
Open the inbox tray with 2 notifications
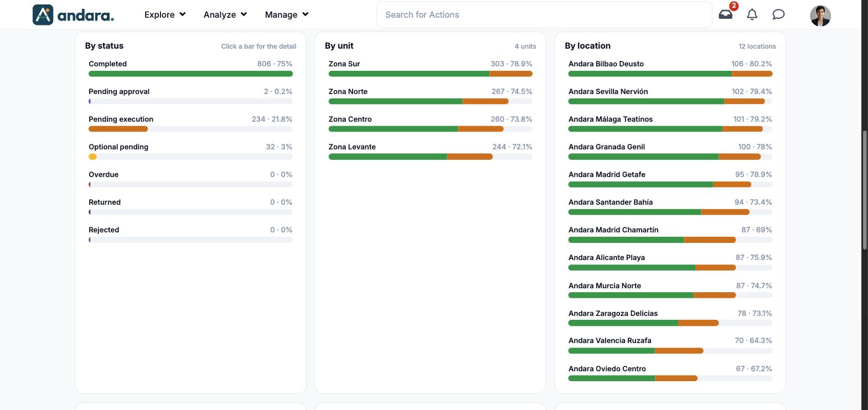pyautogui.click(x=725, y=14)
